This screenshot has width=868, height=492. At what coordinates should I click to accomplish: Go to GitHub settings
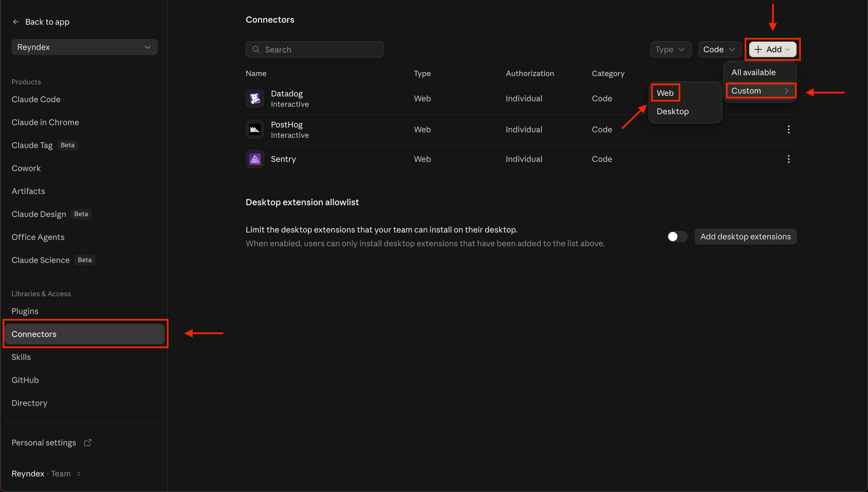[x=25, y=380]
